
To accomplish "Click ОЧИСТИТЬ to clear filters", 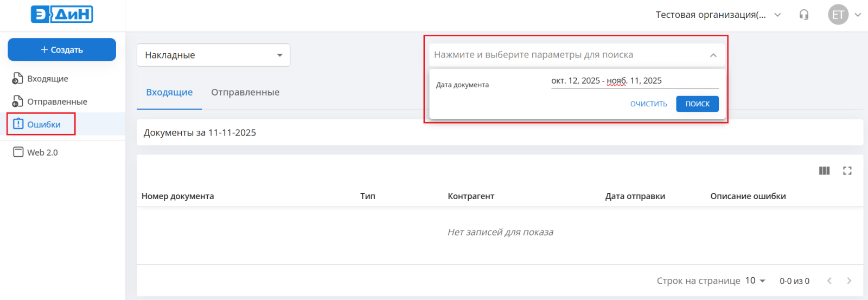I will (648, 104).
